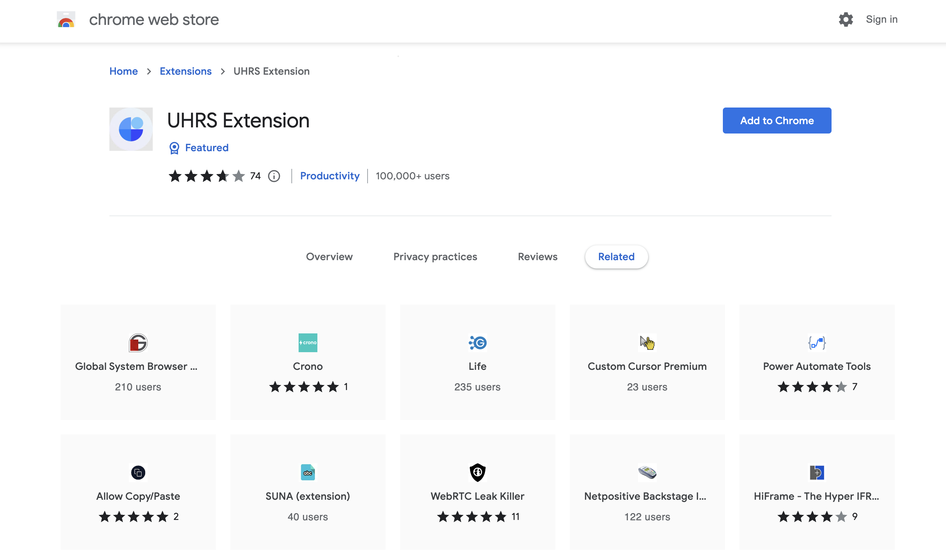Click the '40 users' text
The width and height of the screenshot is (946, 560).
(x=308, y=517)
